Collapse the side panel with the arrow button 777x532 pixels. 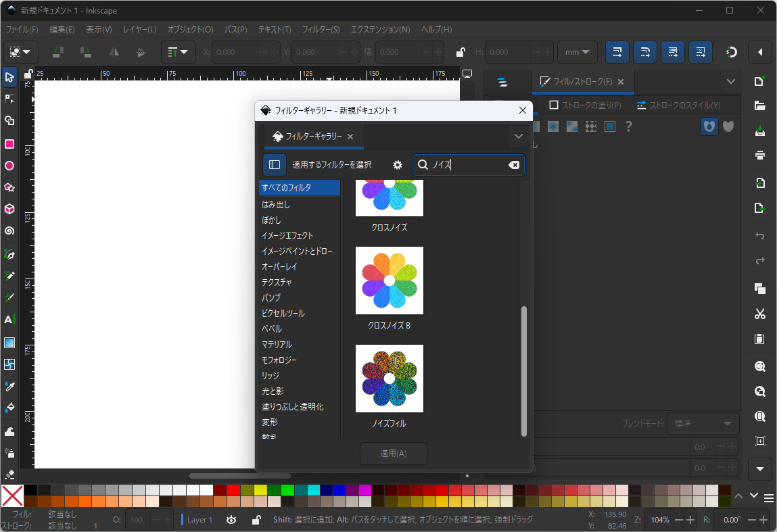click(759, 52)
